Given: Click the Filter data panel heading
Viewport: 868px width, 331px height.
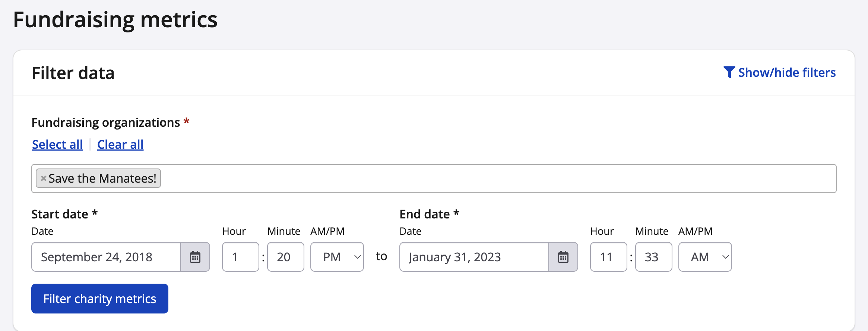Looking at the screenshot, I should [x=73, y=73].
